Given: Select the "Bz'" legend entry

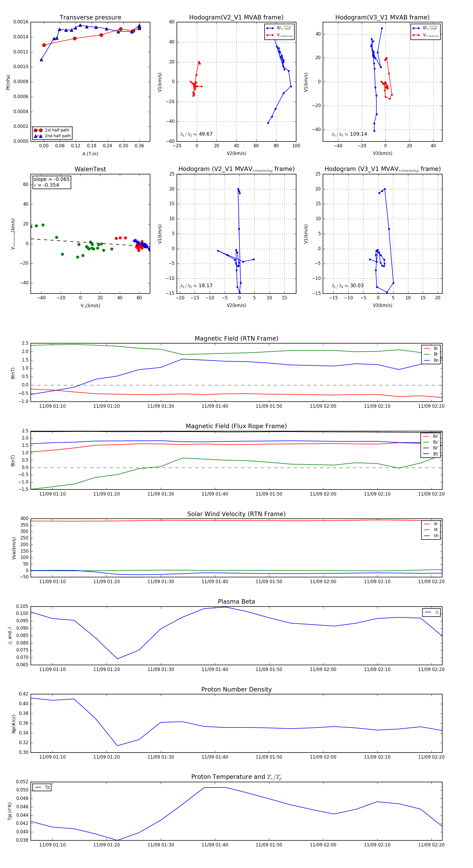Looking at the screenshot, I should click(431, 448).
